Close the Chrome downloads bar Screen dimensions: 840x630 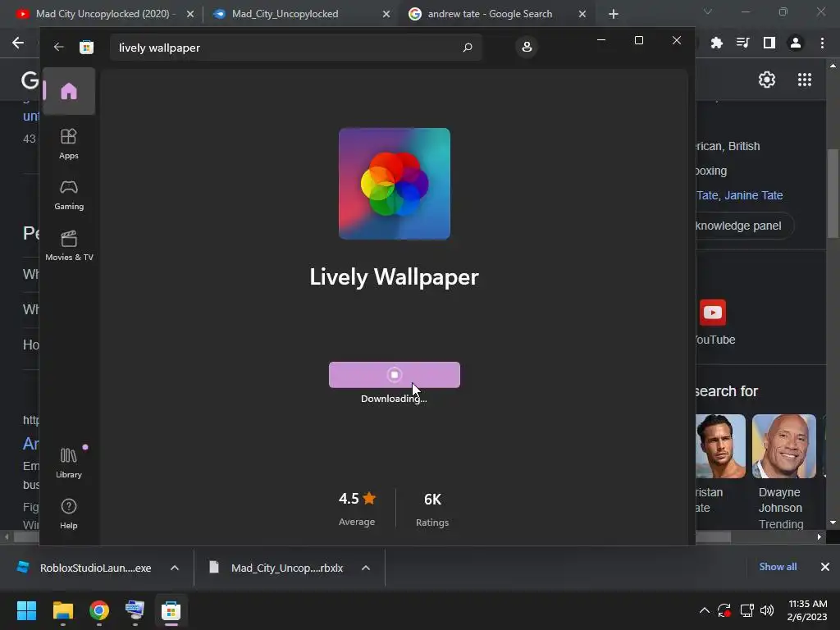(825, 567)
